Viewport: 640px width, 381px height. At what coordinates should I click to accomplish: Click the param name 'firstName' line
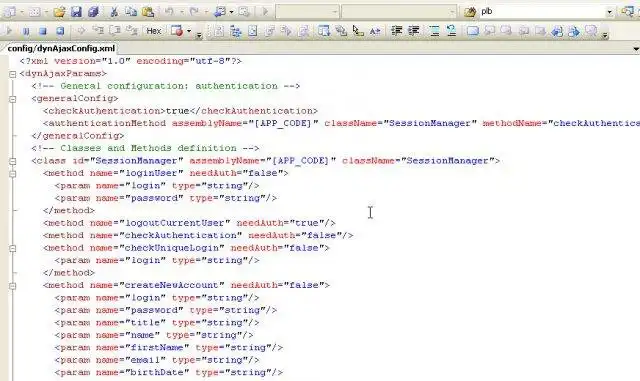point(169,348)
